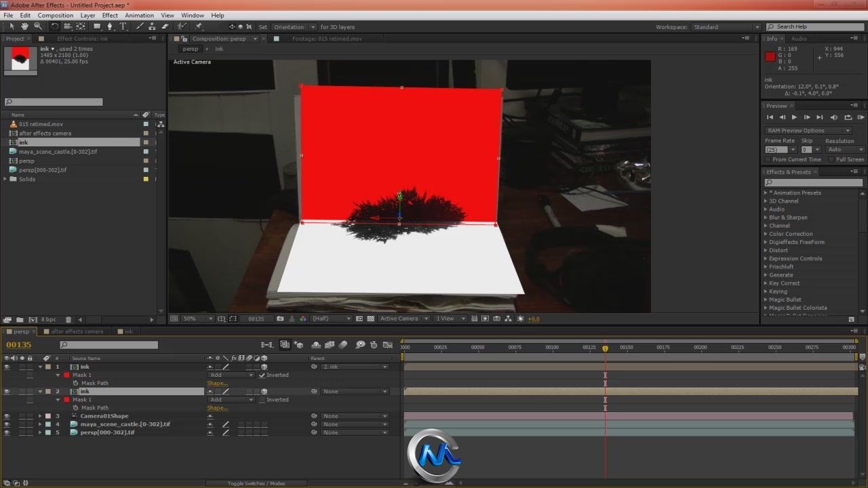Hide layer 2 ink with eye icon
868x488 pixels.
7,391
